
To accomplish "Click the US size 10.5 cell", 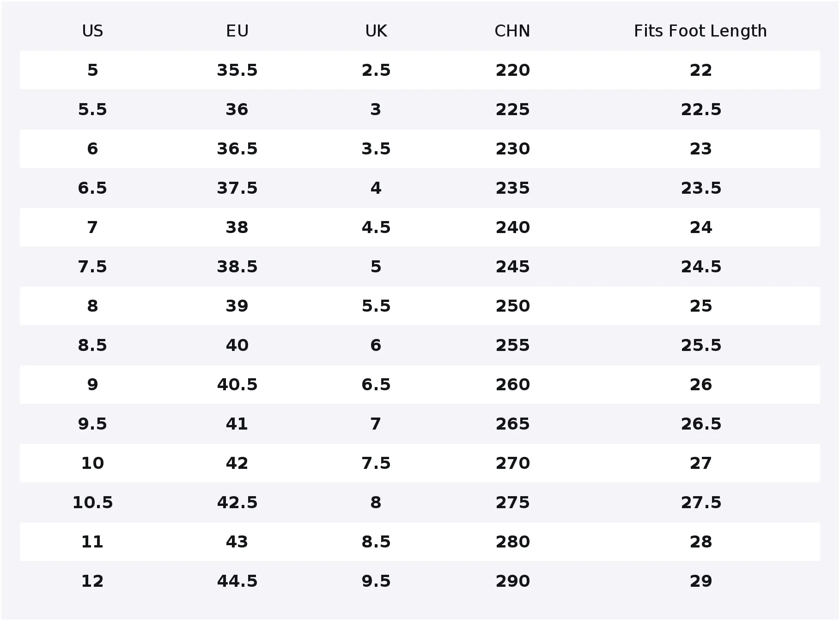I will click(x=92, y=503).
